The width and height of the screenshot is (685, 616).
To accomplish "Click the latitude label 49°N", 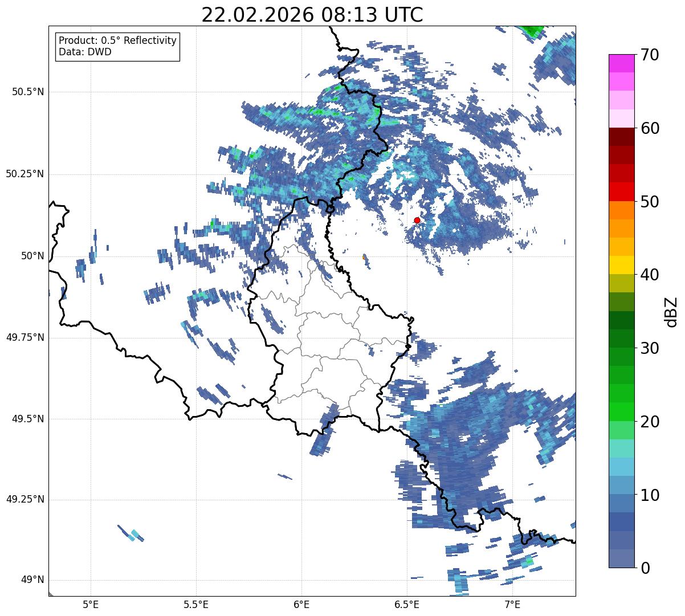I will coord(32,580).
